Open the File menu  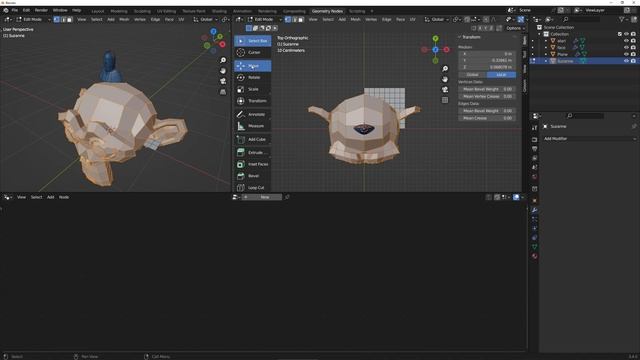pyautogui.click(x=15, y=10)
